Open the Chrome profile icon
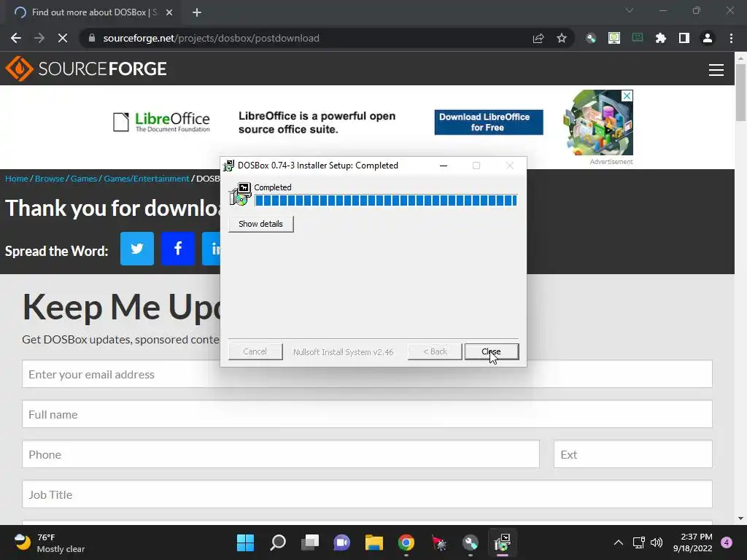The height and width of the screenshot is (560, 747). [x=708, y=38]
